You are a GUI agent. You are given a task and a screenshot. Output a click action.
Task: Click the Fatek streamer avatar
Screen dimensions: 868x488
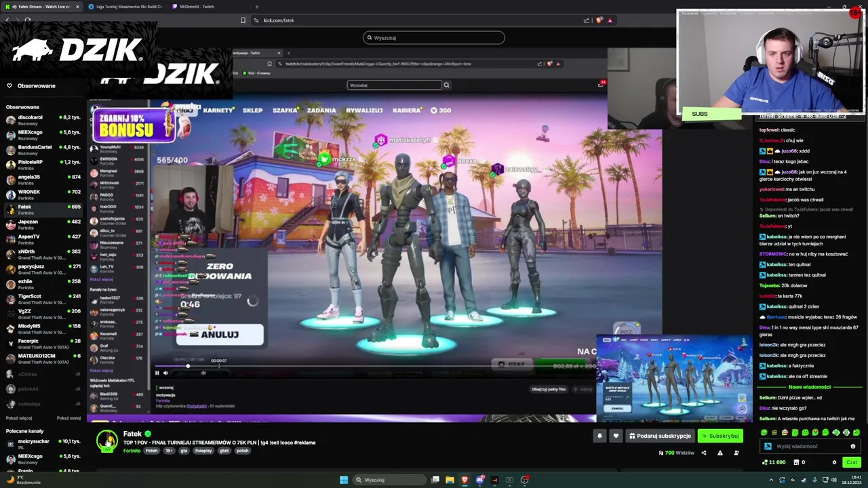[106, 441]
